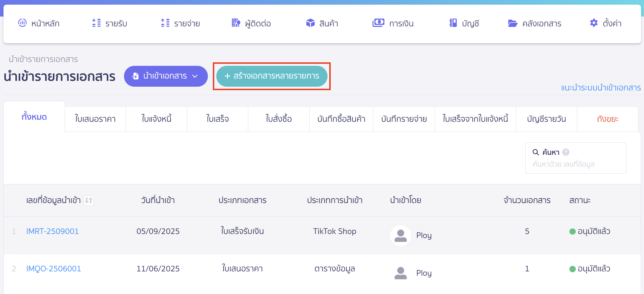Expand the นำเข้าเอกสาร dropdown
The image size is (644, 294).
[x=195, y=76]
